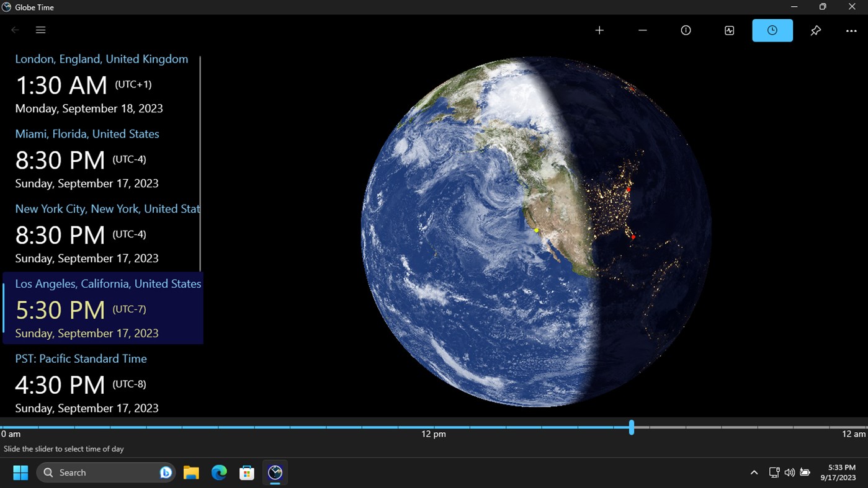
Task: Click the network icon in the system tray
Action: click(774, 472)
